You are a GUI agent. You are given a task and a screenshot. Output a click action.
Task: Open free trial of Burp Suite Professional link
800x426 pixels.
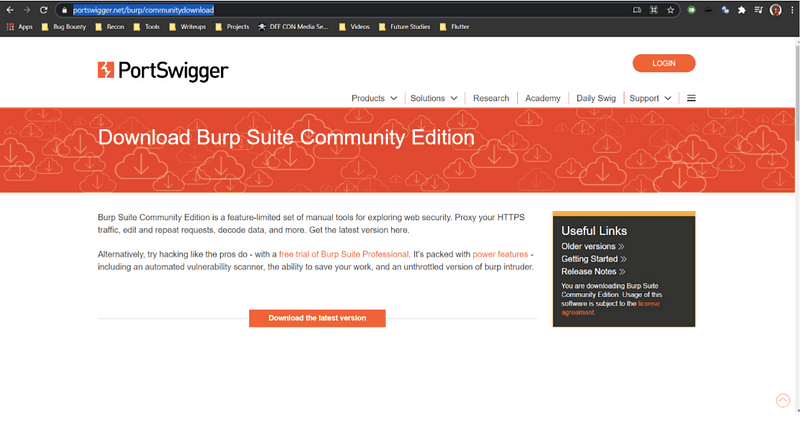[x=344, y=254]
